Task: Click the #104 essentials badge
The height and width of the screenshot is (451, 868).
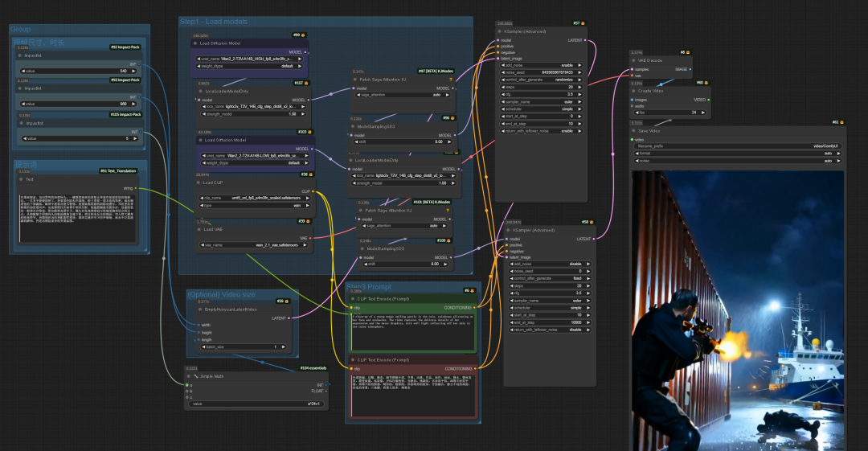Action: (313, 368)
